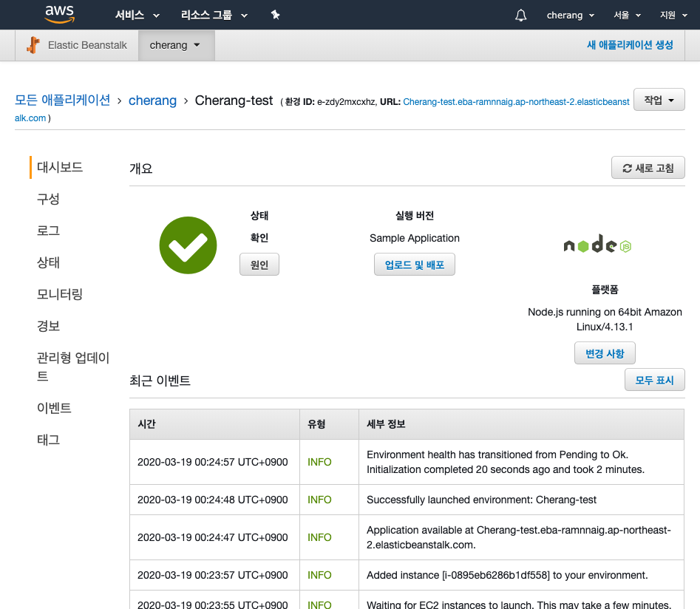Image resolution: width=700 pixels, height=609 pixels.
Task: Click the Node.js platform description text
Action: tap(605, 319)
